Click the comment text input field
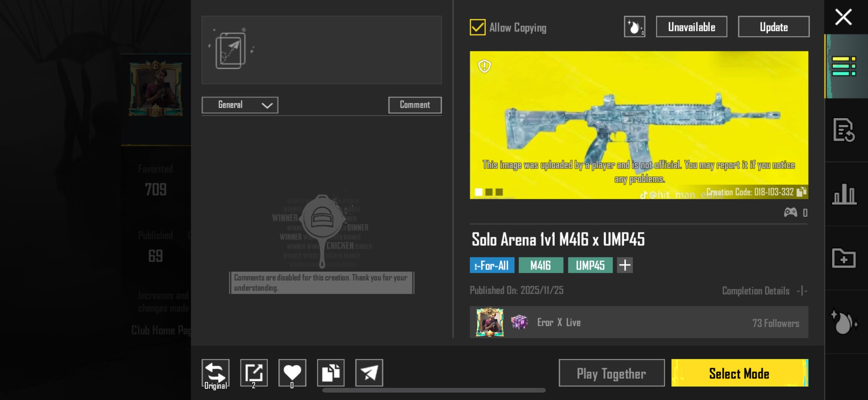 [321, 50]
